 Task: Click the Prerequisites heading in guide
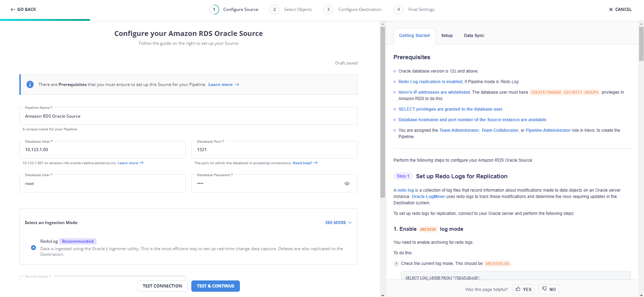pos(412,57)
